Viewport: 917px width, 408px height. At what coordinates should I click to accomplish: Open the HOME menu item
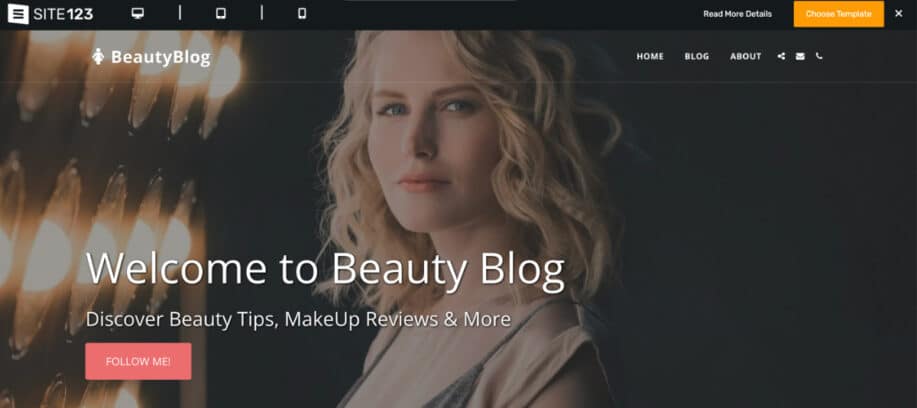(650, 57)
